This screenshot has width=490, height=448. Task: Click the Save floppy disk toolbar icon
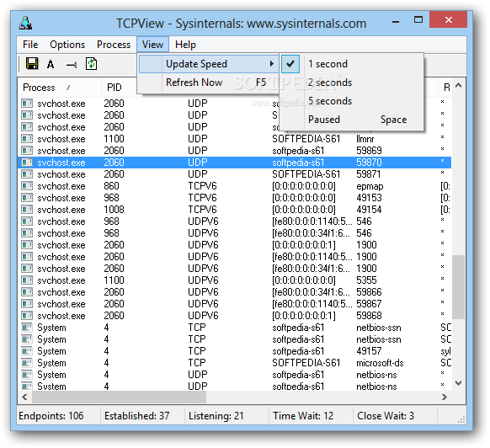pos(32,64)
